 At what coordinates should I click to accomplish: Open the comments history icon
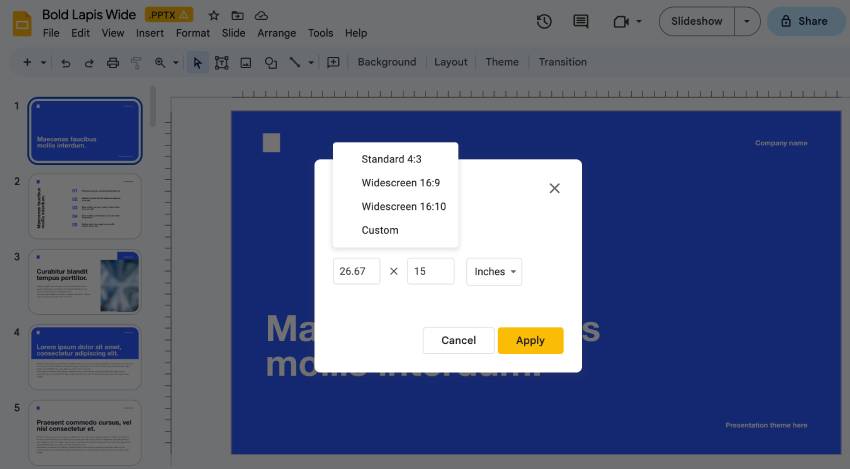pos(581,22)
